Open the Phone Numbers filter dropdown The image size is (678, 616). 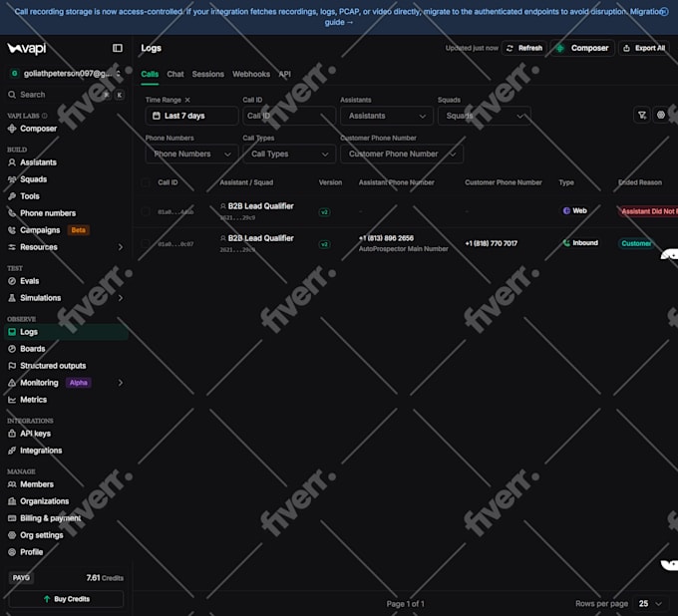(191, 154)
